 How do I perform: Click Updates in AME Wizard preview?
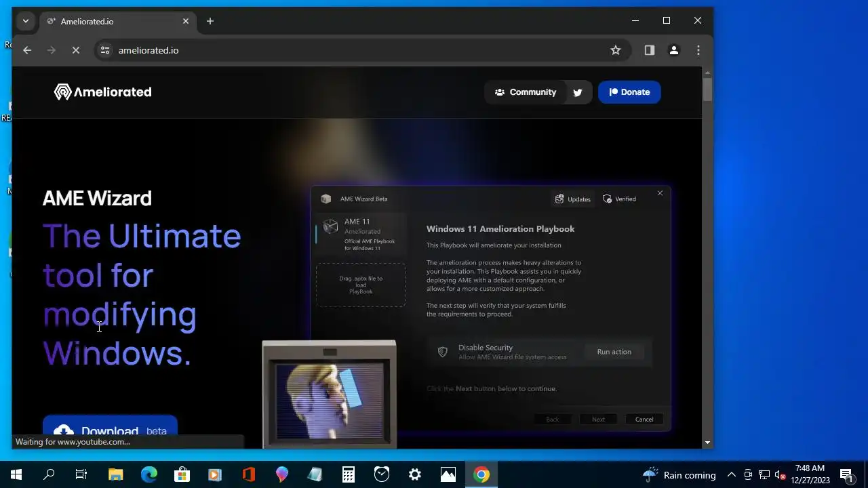[x=573, y=199]
